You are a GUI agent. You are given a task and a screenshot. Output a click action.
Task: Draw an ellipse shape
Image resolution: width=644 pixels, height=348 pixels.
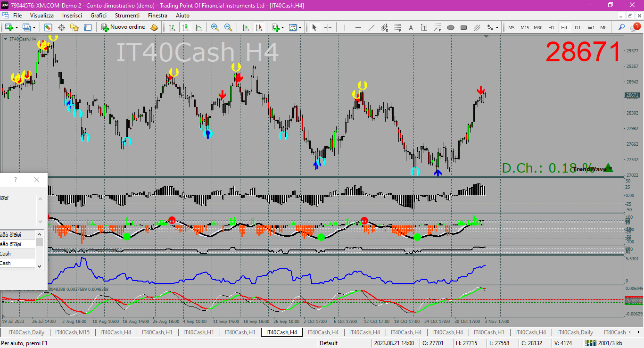(x=451, y=27)
